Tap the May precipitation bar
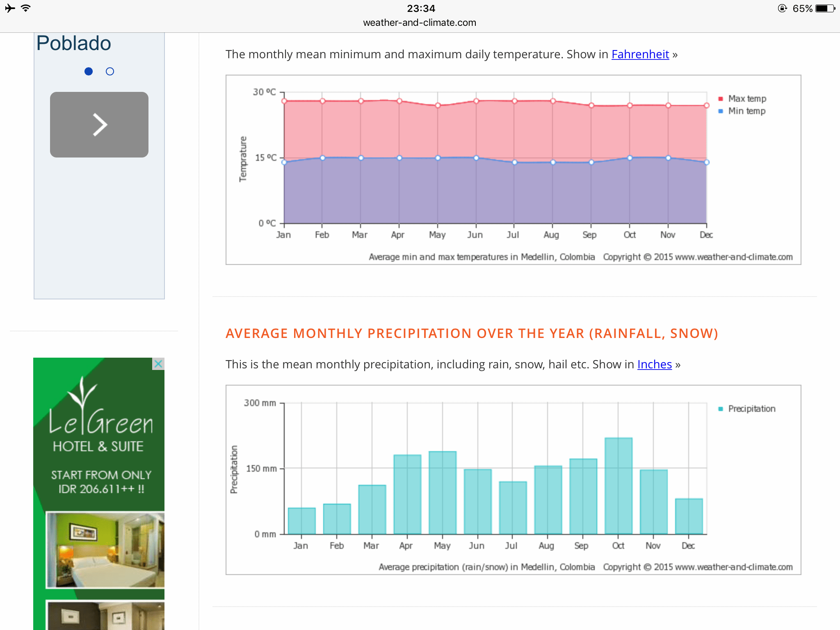 click(442, 492)
